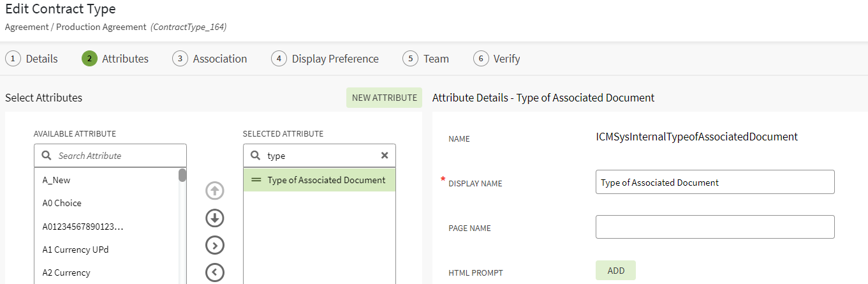This screenshot has width=868, height=284.
Task: Open the Association step
Action: [210, 59]
